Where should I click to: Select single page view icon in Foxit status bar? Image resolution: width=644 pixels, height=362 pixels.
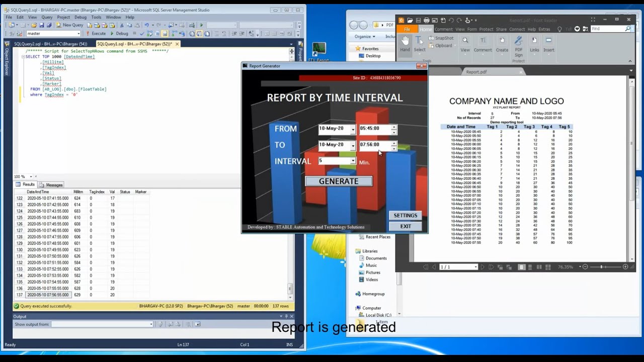click(x=521, y=267)
